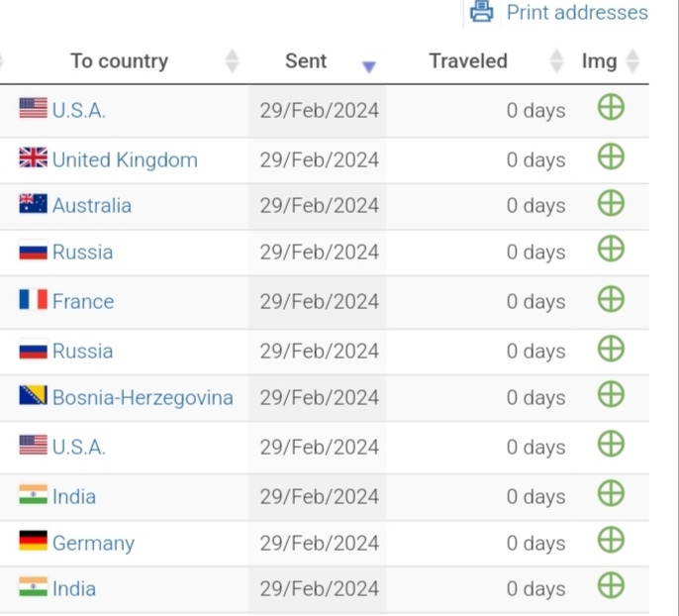Open the Germany country link
The image size is (679, 616).
click(93, 544)
